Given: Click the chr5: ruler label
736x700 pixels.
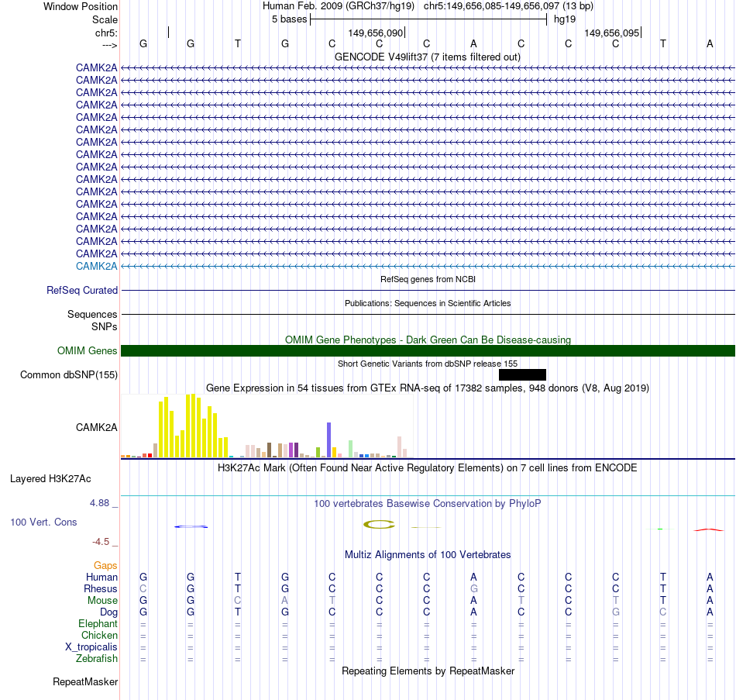Looking at the screenshot, I should pyautogui.click(x=107, y=33).
